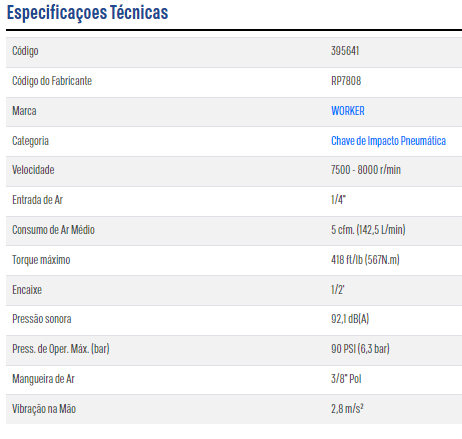Select the 92,1 dB(A) sound pressure value
This screenshot has width=462, height=439.
(350, 319)
